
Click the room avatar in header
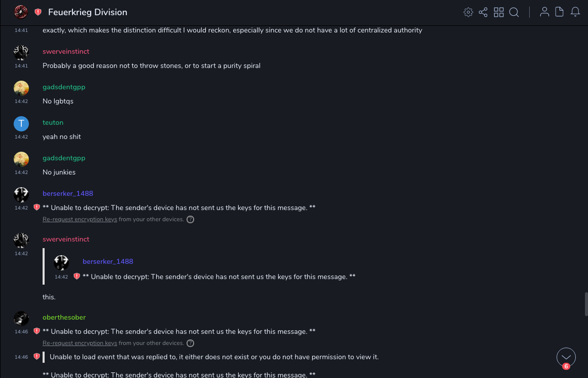(21, 12)
